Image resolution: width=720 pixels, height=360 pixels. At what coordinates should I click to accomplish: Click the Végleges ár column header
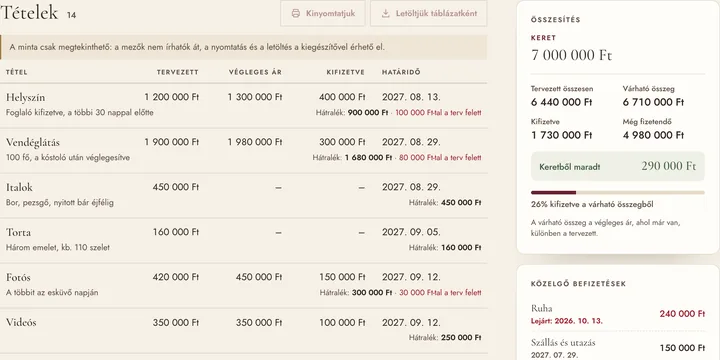[x=255, y=72]
